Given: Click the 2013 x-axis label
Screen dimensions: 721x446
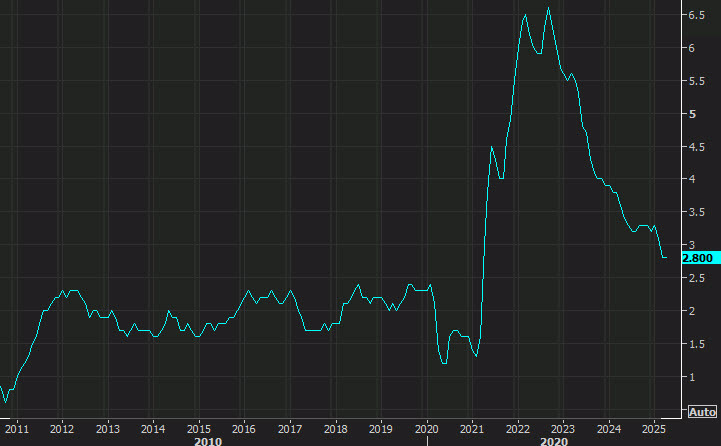Looking at the screenshot, I should tap(108, 429).
